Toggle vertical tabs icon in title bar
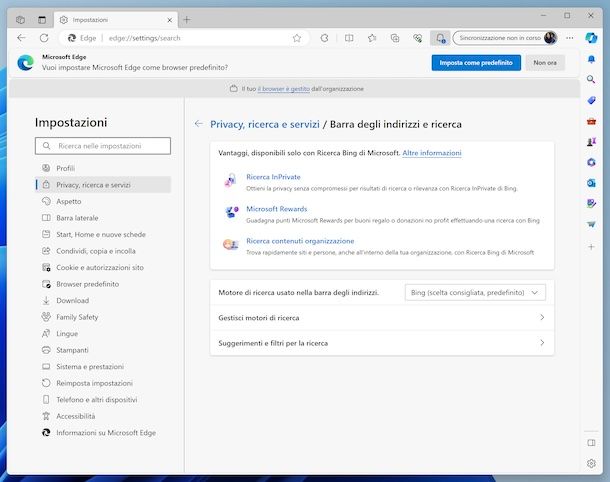 click(42, 19)
